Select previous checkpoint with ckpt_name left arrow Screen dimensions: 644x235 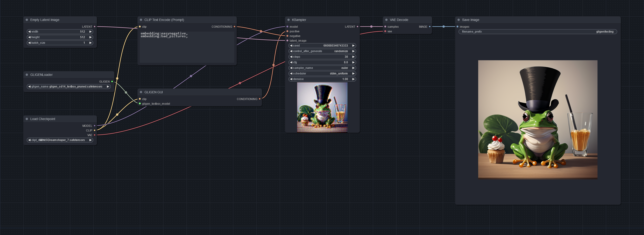[x=29, y=140]
